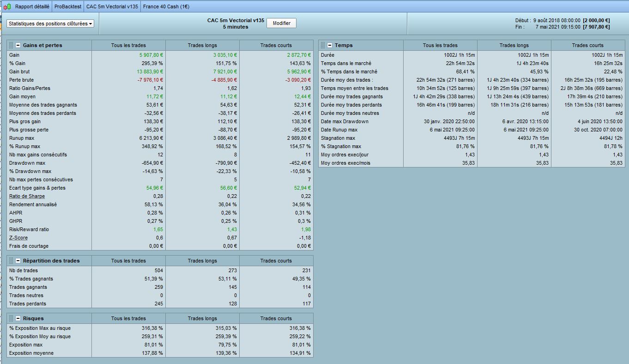This screenshot has width=629, height=364.
Task: Click Tous les trades header in Temps table
Action: coord(440,45)
